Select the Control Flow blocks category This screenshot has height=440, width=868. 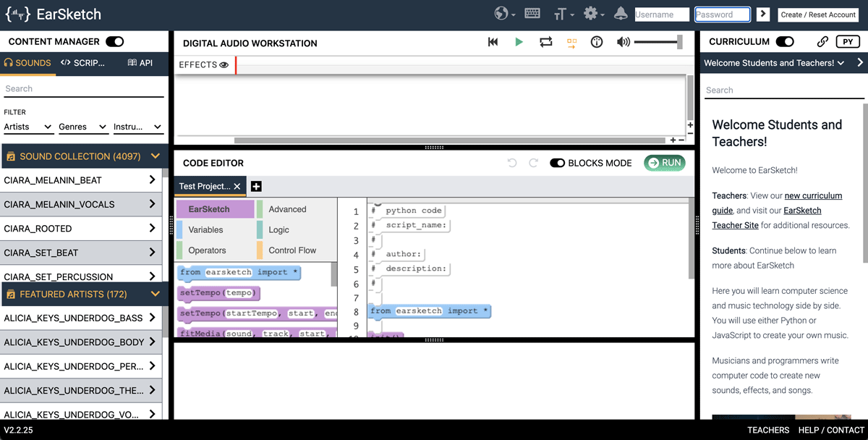point(292,250)
